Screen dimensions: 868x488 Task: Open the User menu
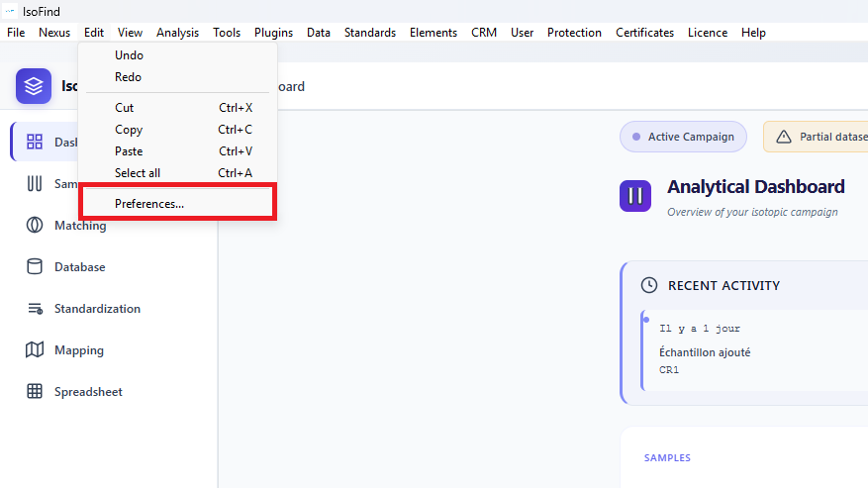point(522,33)
